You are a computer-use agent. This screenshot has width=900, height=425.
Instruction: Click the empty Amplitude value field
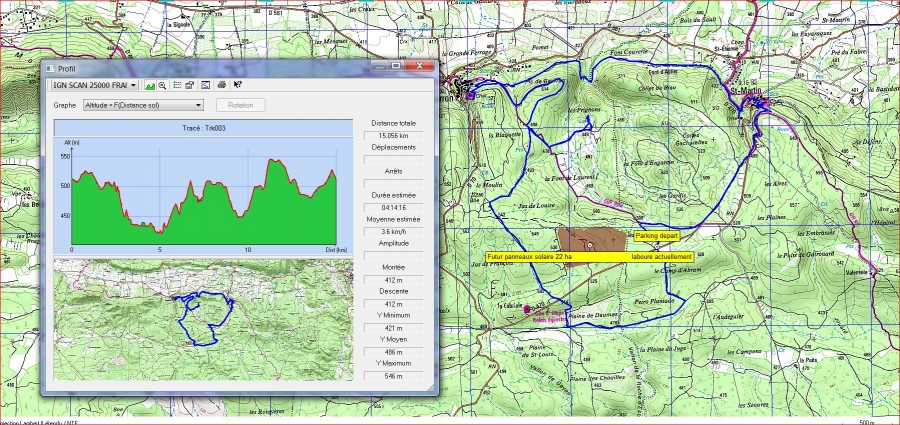click(x=394, y=256)
